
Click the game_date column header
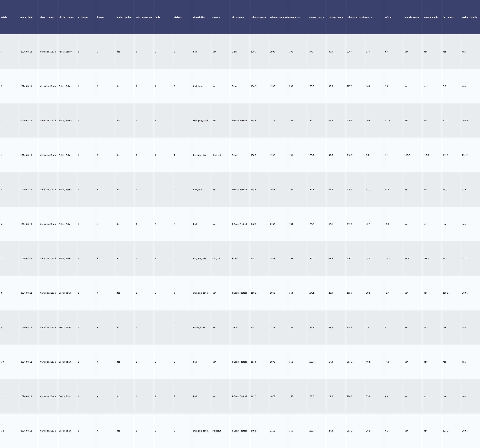point(26,17)
